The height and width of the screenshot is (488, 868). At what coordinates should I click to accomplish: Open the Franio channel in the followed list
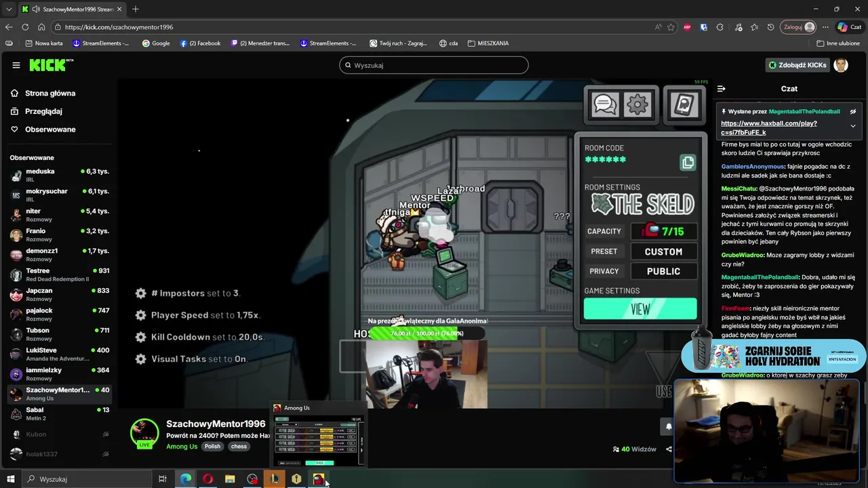(60, 235)
